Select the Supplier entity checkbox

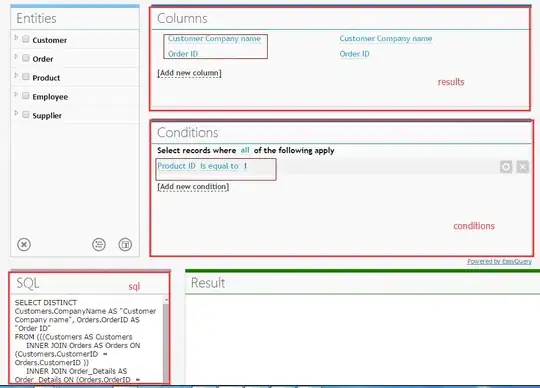click(x=25, y=114)
